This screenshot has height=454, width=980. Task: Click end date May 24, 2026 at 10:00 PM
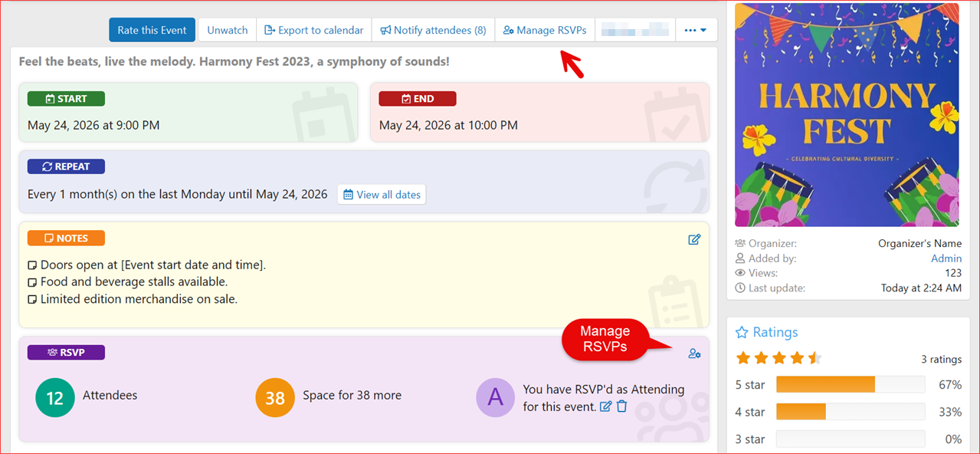(448, 125)
